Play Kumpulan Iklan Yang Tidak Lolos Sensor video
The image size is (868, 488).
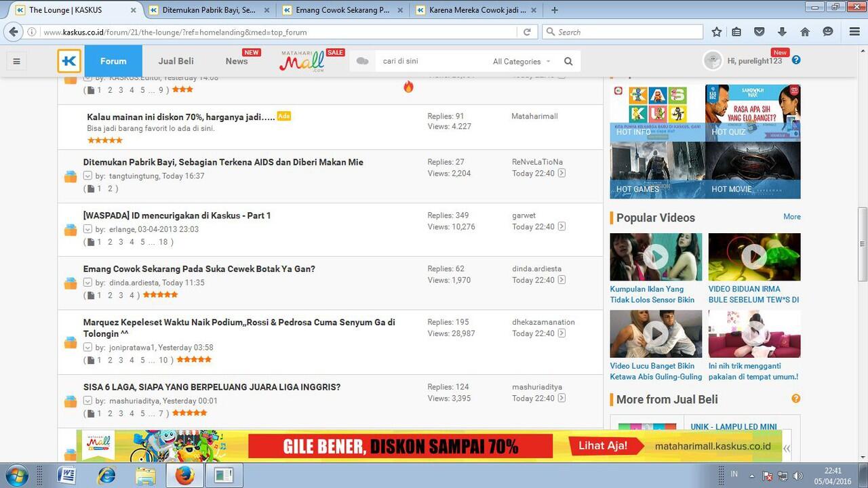tap(656, 257)
